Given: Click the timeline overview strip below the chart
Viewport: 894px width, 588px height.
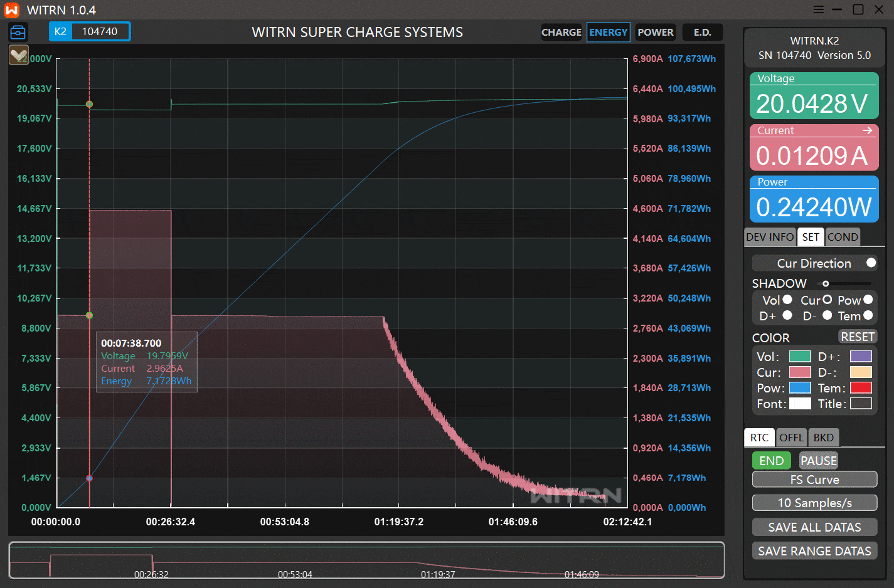Looking at the screenshot, I should tap(366, 560).
